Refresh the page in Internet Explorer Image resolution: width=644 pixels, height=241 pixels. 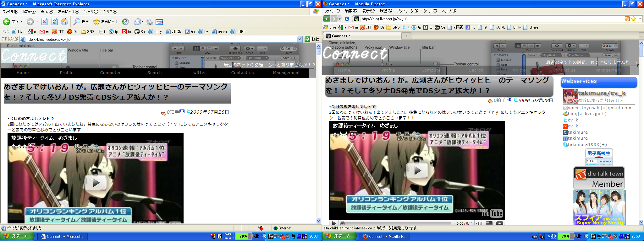tap(54, 22)
